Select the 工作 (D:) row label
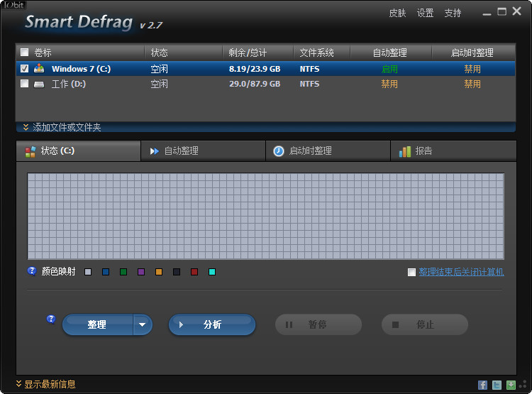 tap(69, 84)
